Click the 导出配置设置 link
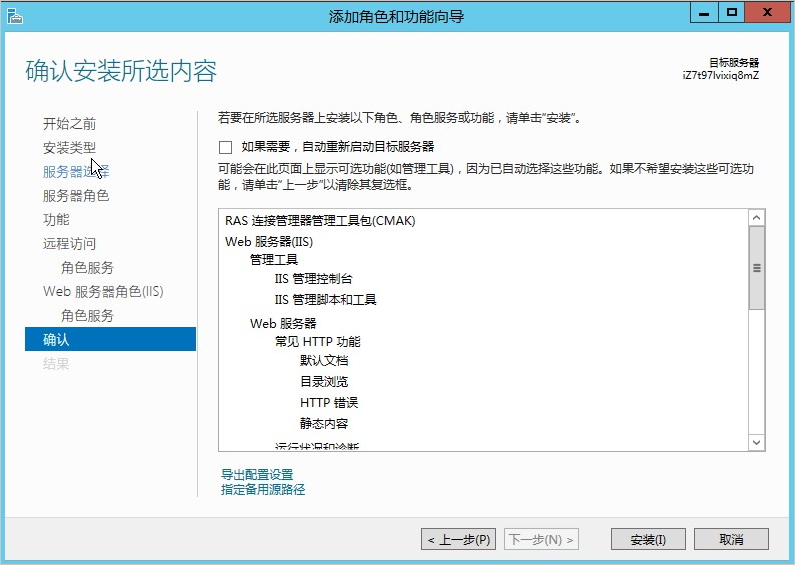The width and height of the screenshot is (795, 565). pyautogui.click(x=257, y=475)
